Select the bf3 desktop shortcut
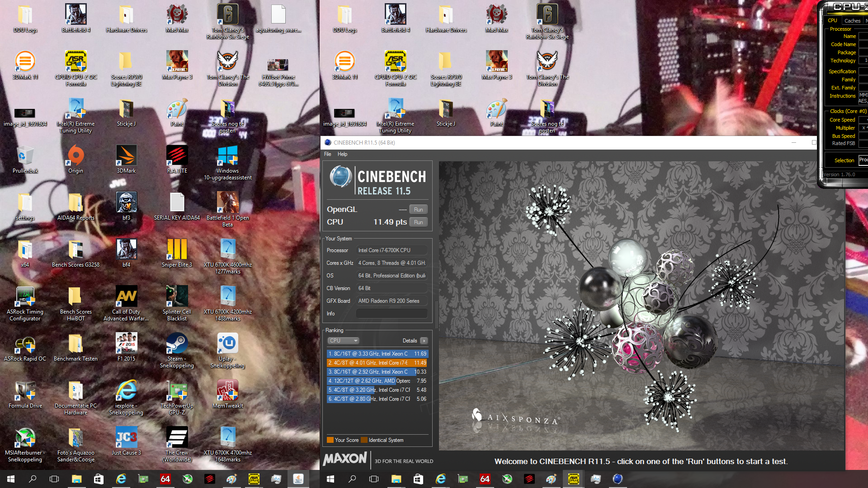Viewport: 868px width, 488px height. [x=126, y=206]
